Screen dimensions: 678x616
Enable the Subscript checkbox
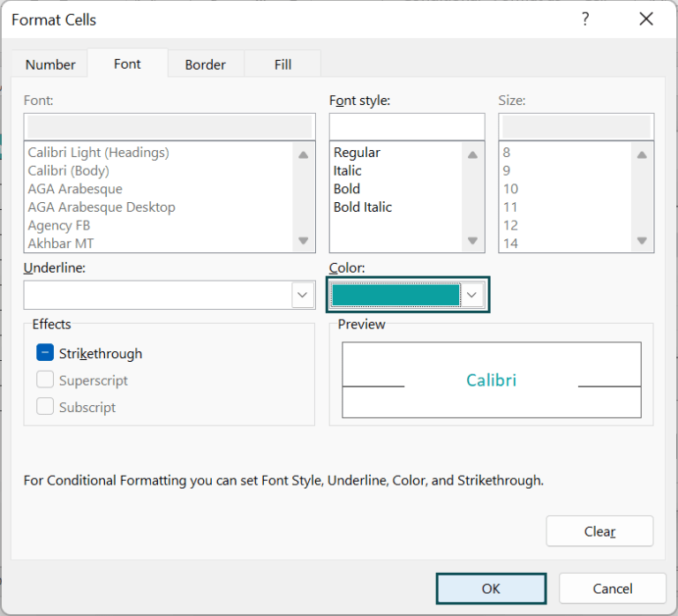point(45,406)
